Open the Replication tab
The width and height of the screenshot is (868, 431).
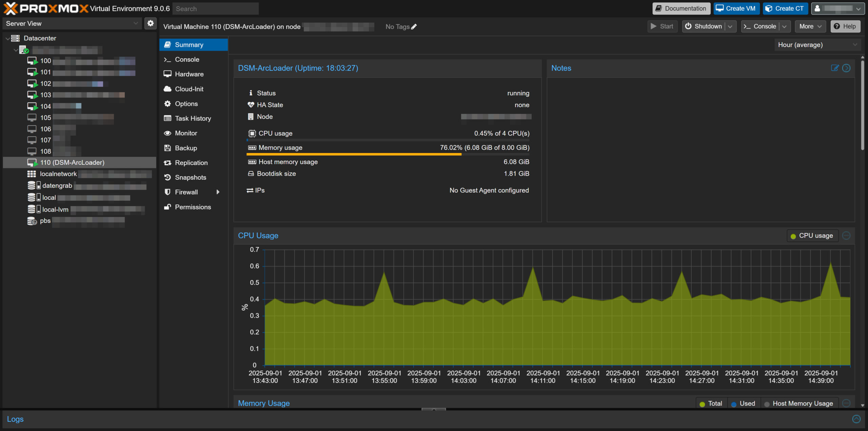point(194,163)
